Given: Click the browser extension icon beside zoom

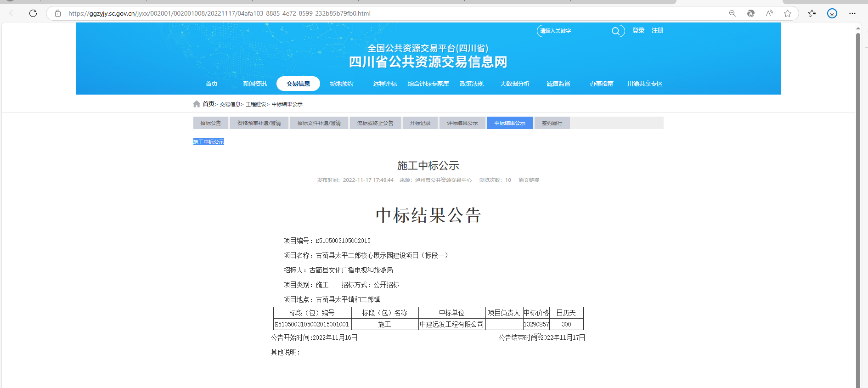Looking at the screenshot, I should point(751,13).
